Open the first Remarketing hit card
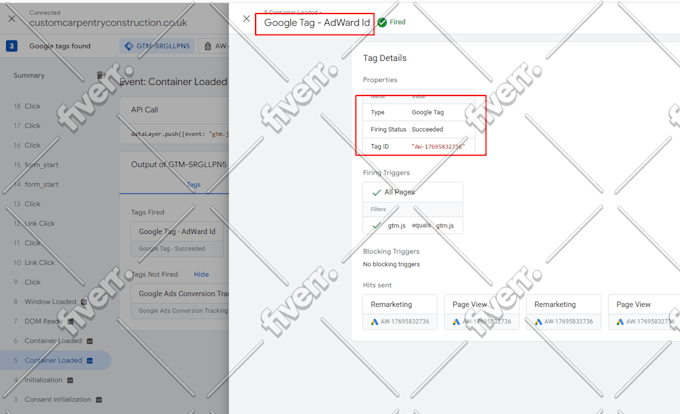 400,312
